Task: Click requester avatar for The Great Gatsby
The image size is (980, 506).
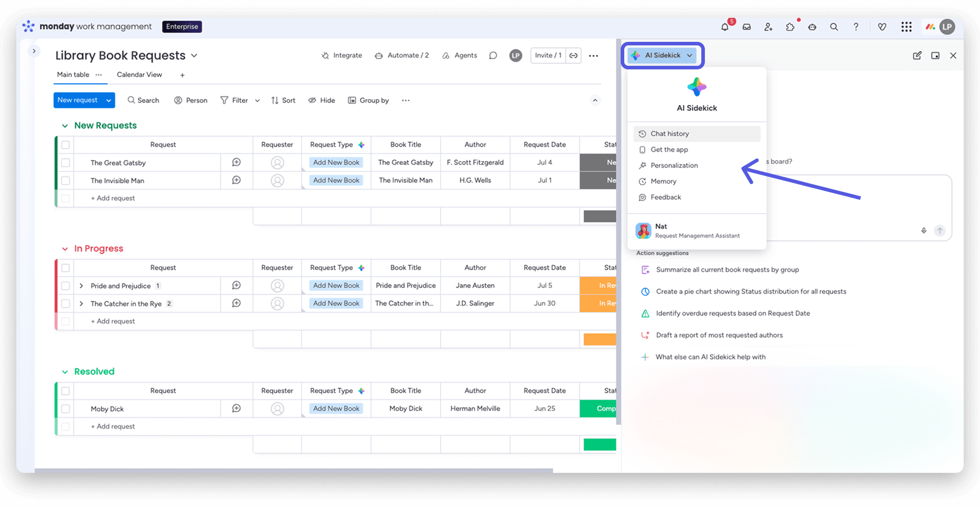Action: tap(277, 163)
